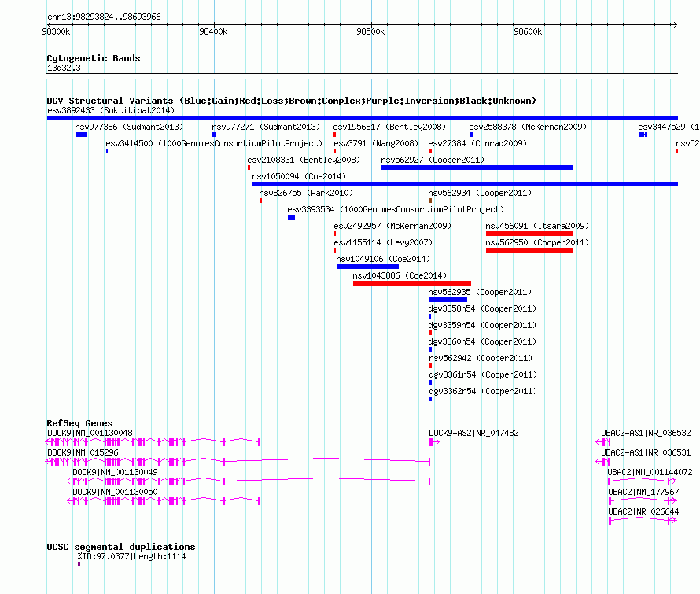Click the DOCK9-AS2|NR_047482 gene label
Viewport: 700px width, 594px height.
point(473,433)
